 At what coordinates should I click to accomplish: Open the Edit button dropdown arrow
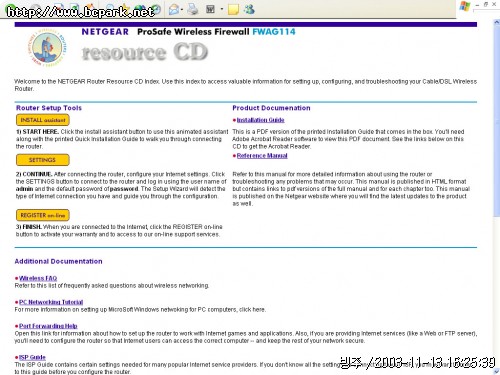(x=222, y=9)
